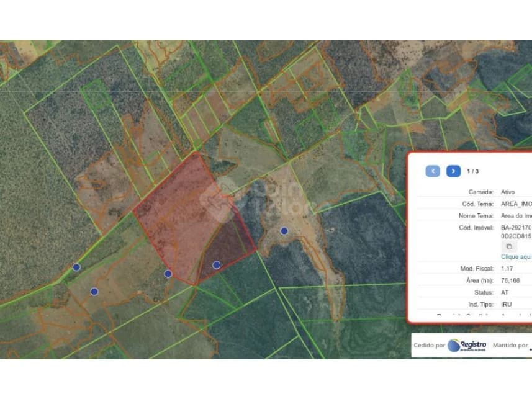Click the "Cedido por" footer text
532x399 pixels.
429,346
